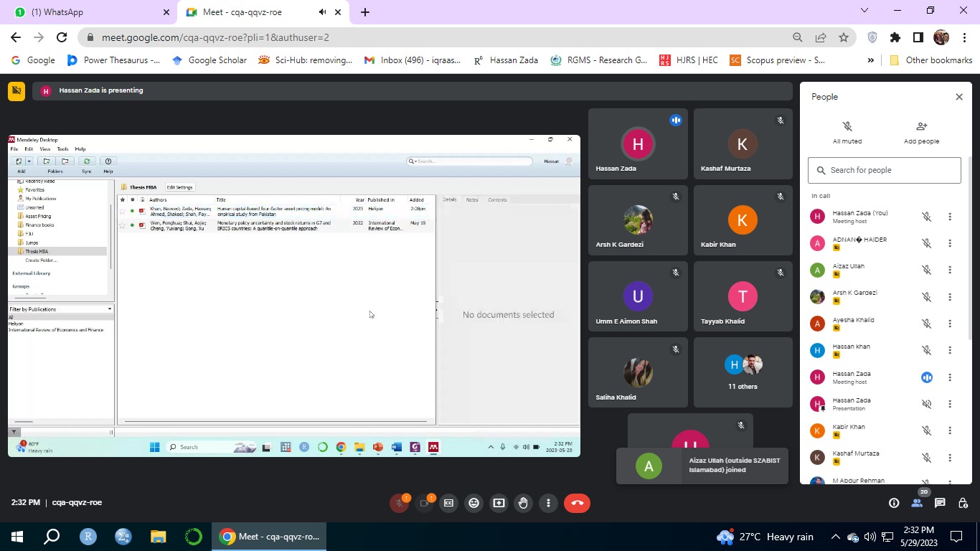Screen dimensions: 980x551
Task: Click the All muted button
Action: [x=847, y=131]
